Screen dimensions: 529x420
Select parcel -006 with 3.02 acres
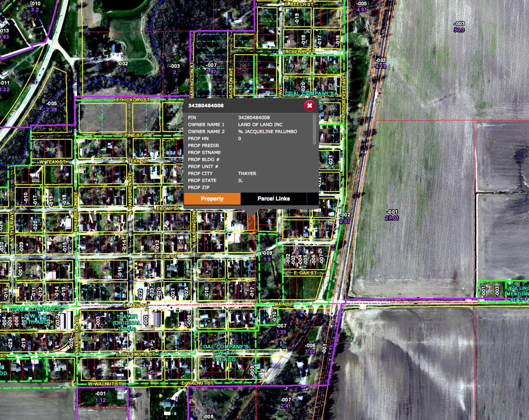click(x=310, y=349)
